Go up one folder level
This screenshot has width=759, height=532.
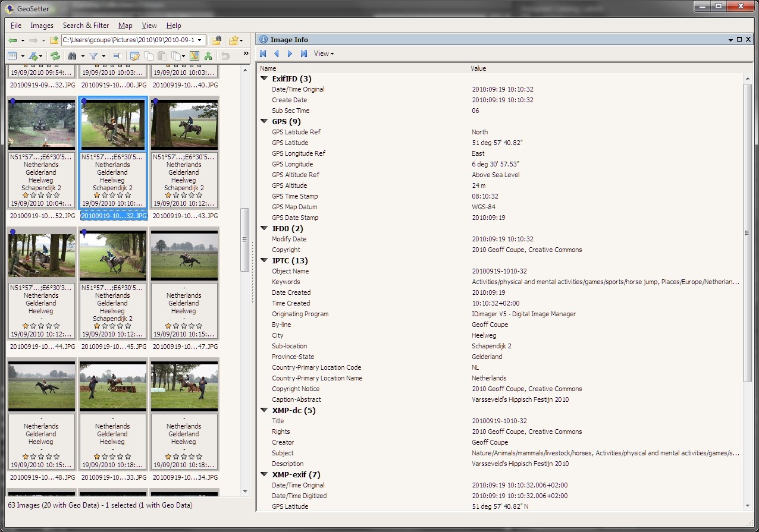[54, 40]
